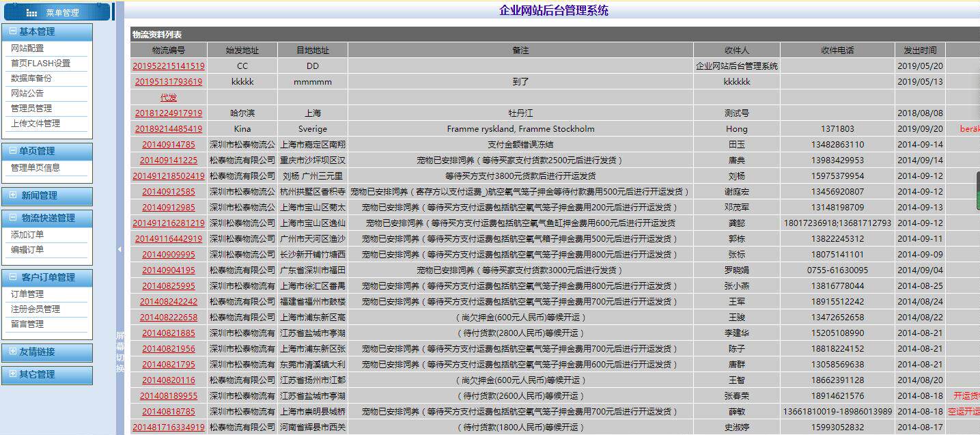Open logistics order 201952215141519

[168, 66]
